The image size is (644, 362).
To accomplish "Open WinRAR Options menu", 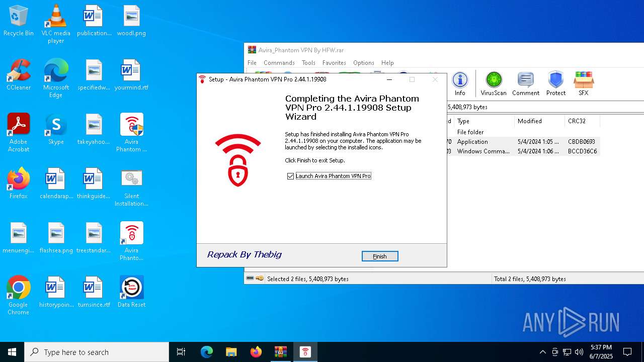I will tap(364, 63).
